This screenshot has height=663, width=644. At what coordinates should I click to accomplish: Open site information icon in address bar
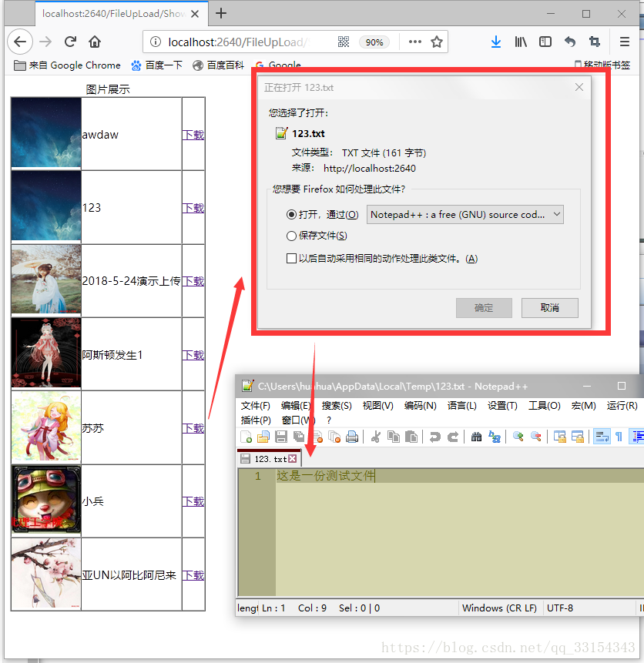click(x=156, y=42)
